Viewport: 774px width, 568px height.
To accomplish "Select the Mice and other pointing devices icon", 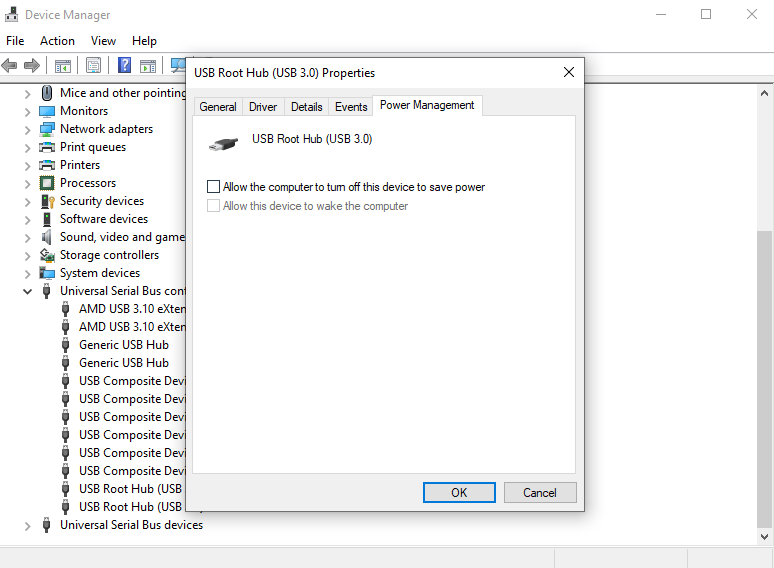I will [x=47, y=93].
